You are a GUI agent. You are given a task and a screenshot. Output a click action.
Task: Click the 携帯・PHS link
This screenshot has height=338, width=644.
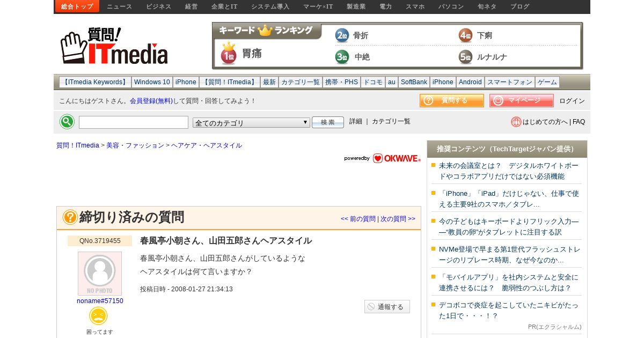[x=341, y=82]
